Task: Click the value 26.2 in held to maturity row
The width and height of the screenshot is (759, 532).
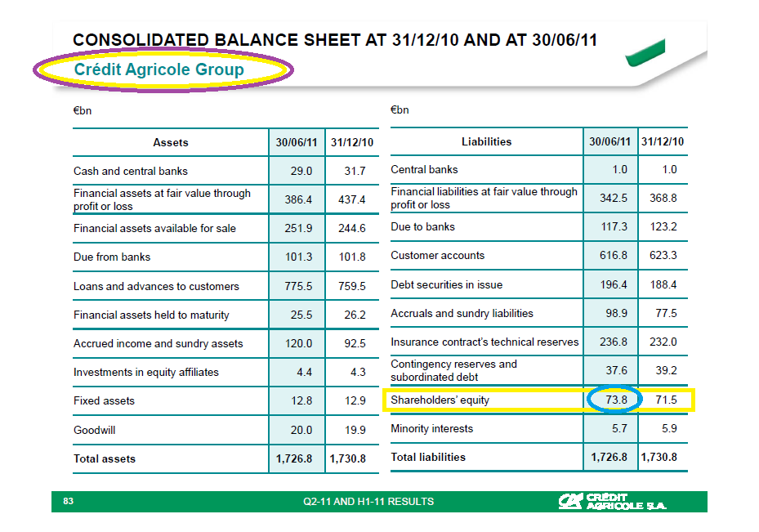Action: point(355,315)
